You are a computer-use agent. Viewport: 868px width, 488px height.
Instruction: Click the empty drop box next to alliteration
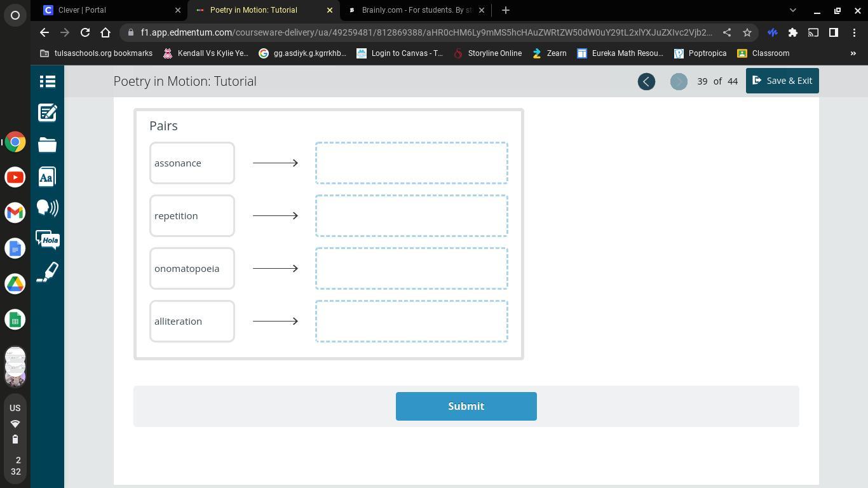pos(412,322)
